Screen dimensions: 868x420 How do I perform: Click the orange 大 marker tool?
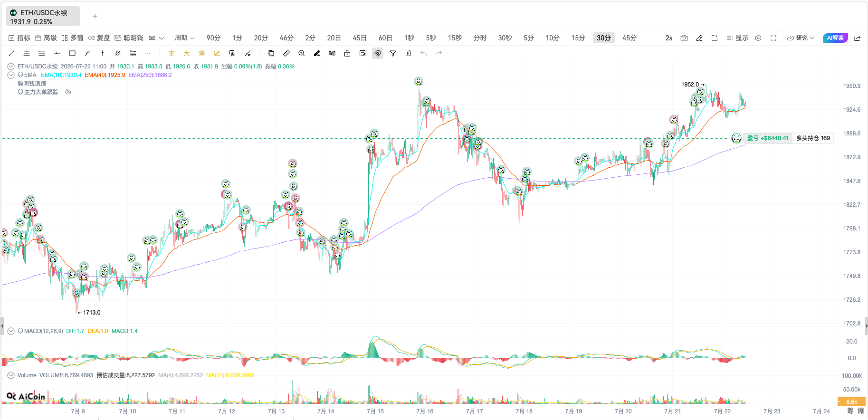pos(187,53)
